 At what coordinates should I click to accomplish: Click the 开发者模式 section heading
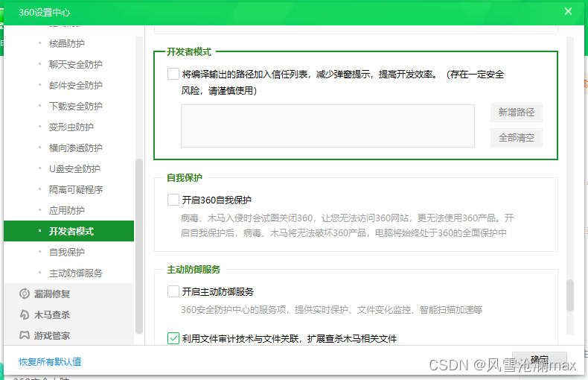click(x=189, y=52)
